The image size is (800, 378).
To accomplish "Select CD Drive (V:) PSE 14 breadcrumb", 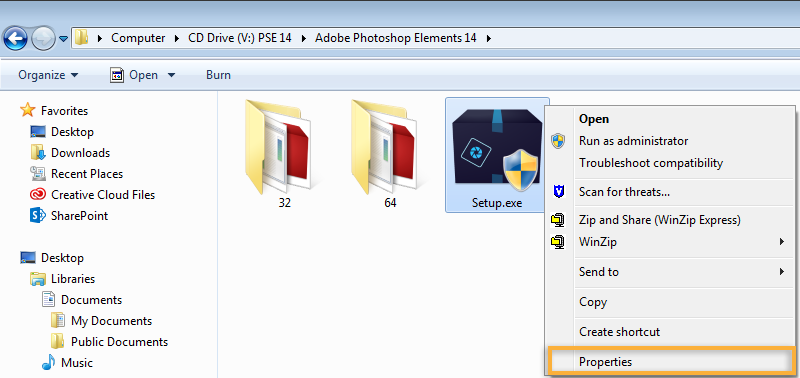I will [240, 38].
